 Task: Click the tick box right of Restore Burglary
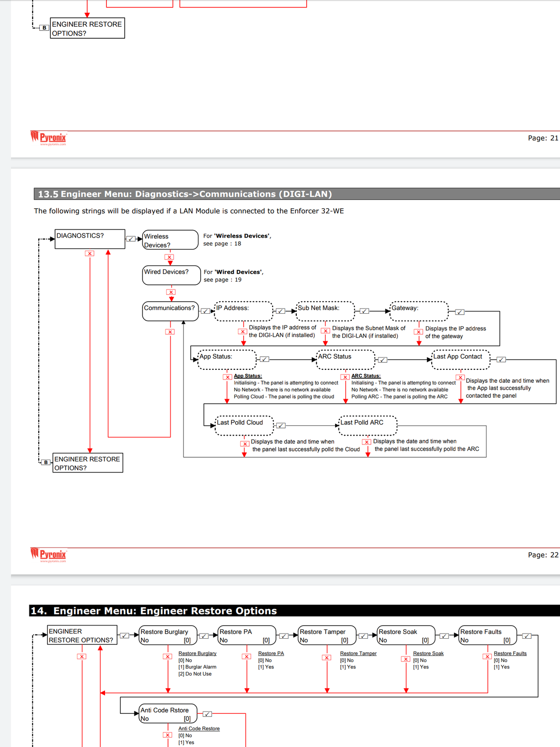(x=204, y=636)
